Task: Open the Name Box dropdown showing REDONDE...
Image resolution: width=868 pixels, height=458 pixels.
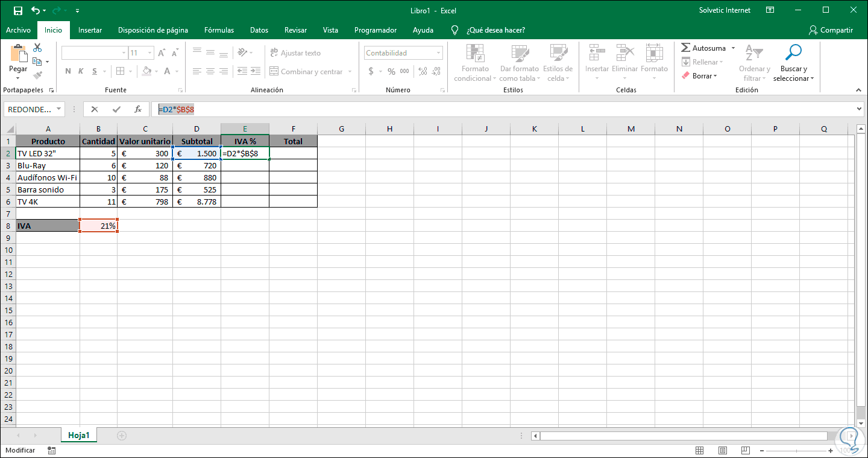Action: point(58,109)
